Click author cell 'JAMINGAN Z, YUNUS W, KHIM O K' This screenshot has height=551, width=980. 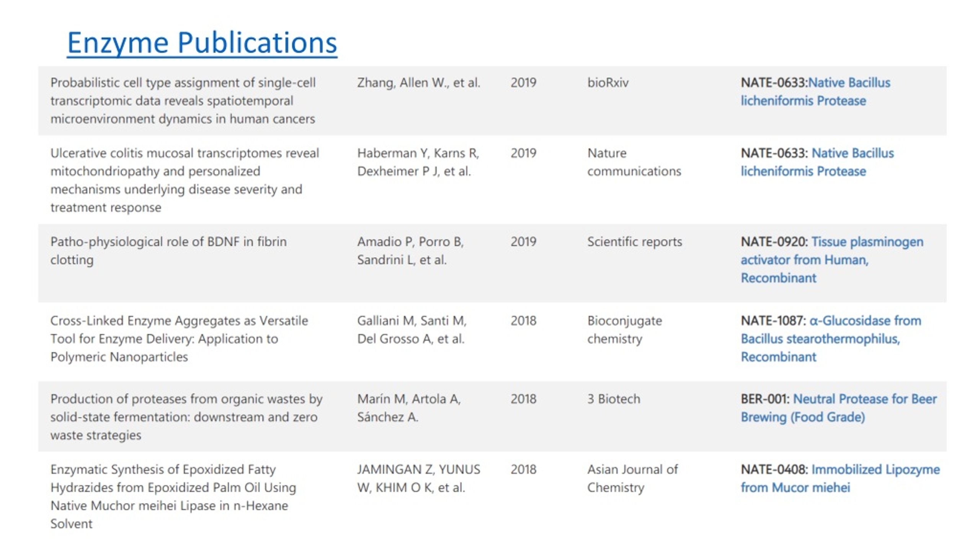coord(419,478)
